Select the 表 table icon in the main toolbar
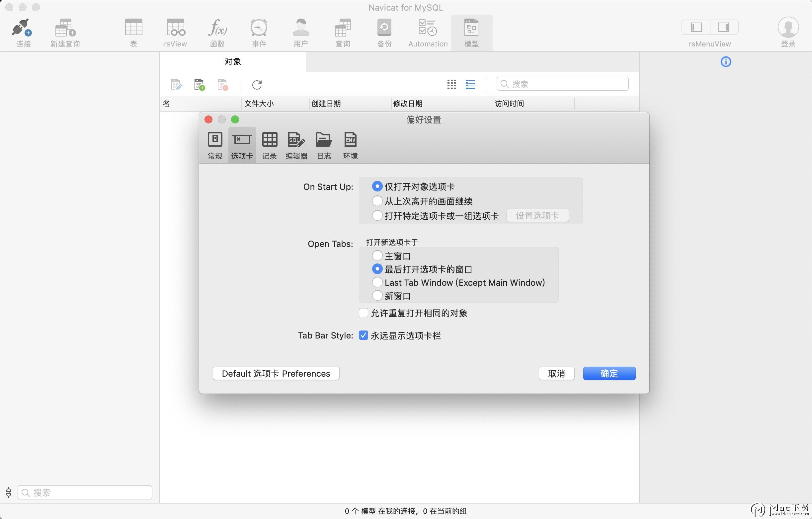Viewport: 812px width, 519px height. pyautogui.click(x=133, y=27)
